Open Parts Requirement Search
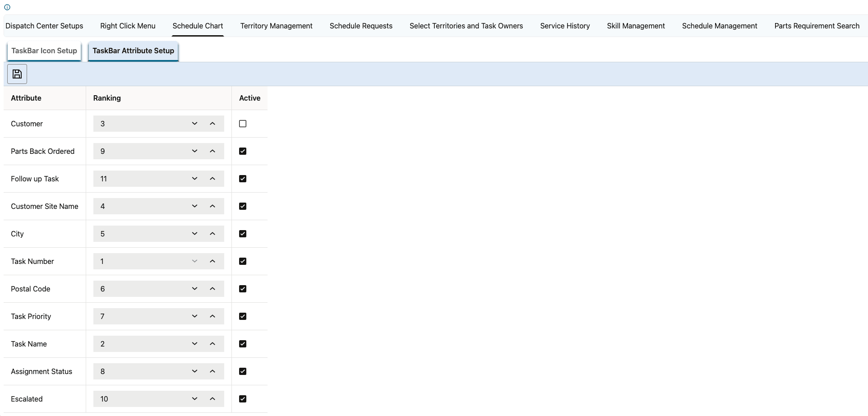The height and width of the screenshot is (416, 868). (x=817, y=26)
